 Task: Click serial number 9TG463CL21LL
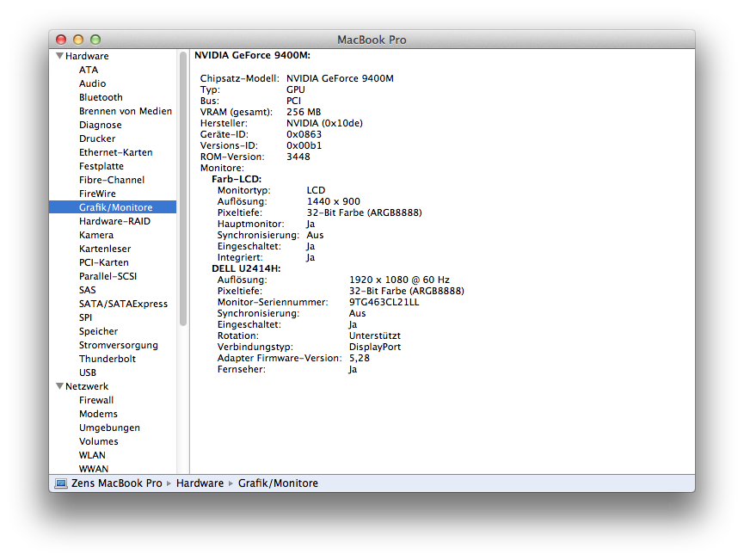pos(384,302)
